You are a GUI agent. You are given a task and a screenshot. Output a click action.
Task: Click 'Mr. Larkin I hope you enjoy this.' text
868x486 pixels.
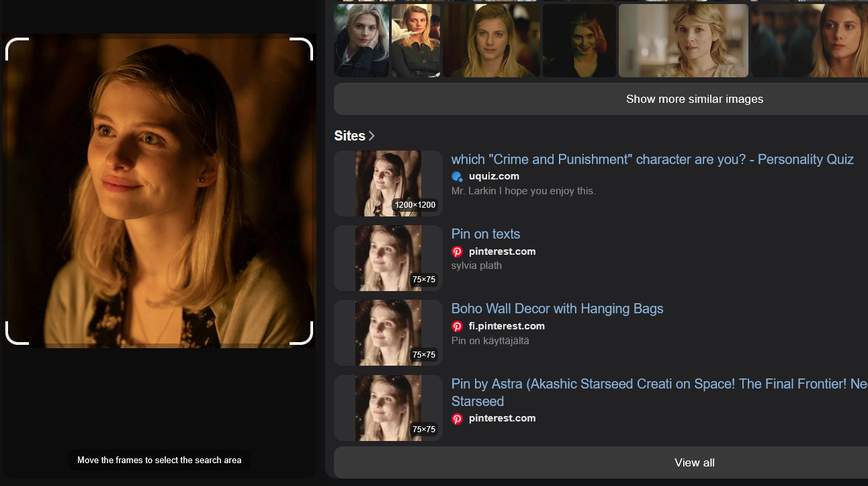[523, 191]
